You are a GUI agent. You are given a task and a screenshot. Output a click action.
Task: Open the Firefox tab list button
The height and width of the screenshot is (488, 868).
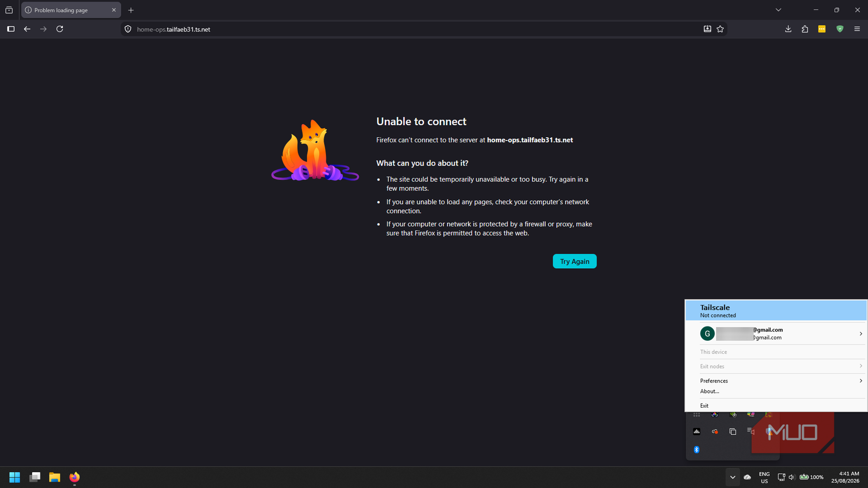(x=9, y=10)
